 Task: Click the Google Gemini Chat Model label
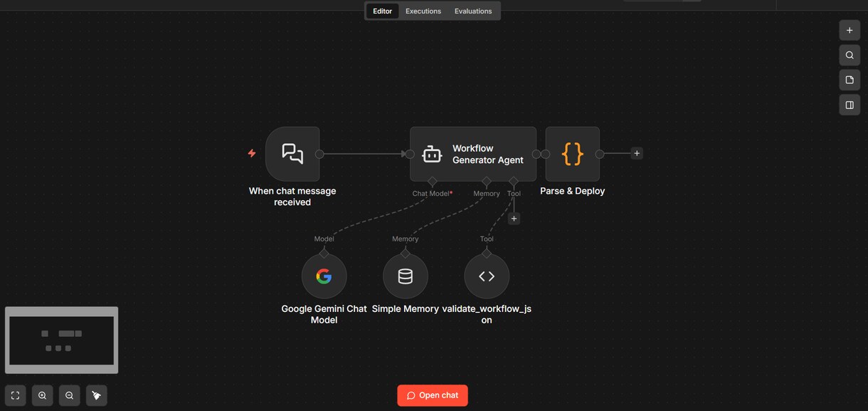[324, 314]
